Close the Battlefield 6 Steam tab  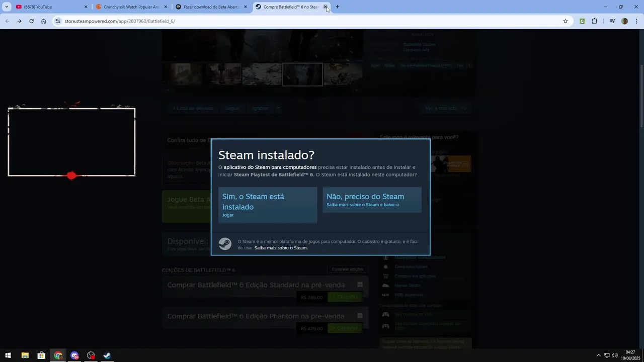pos(326,7)
